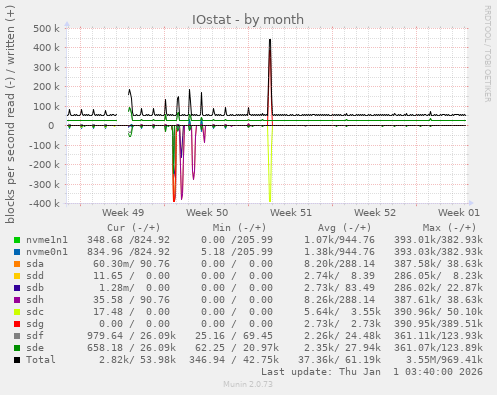Click the sdh purple legend swatch
Image resolution: width=497 pixels, height=395 pixels.
pos(17,300)
